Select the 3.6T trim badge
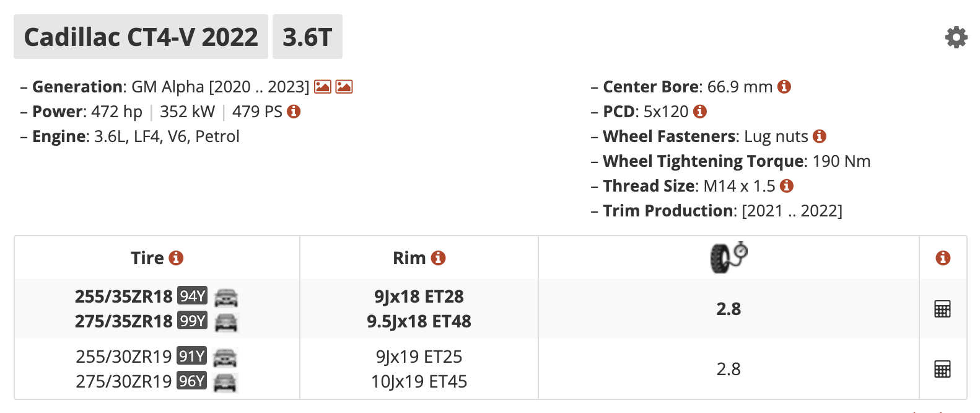The height and width of the screenshot is (413, 980). 307,37
